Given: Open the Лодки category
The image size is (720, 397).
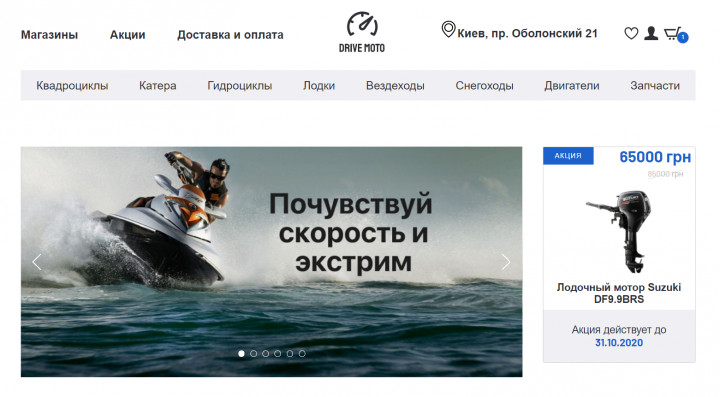Looking at the screenshot, I should coord(319,86).
